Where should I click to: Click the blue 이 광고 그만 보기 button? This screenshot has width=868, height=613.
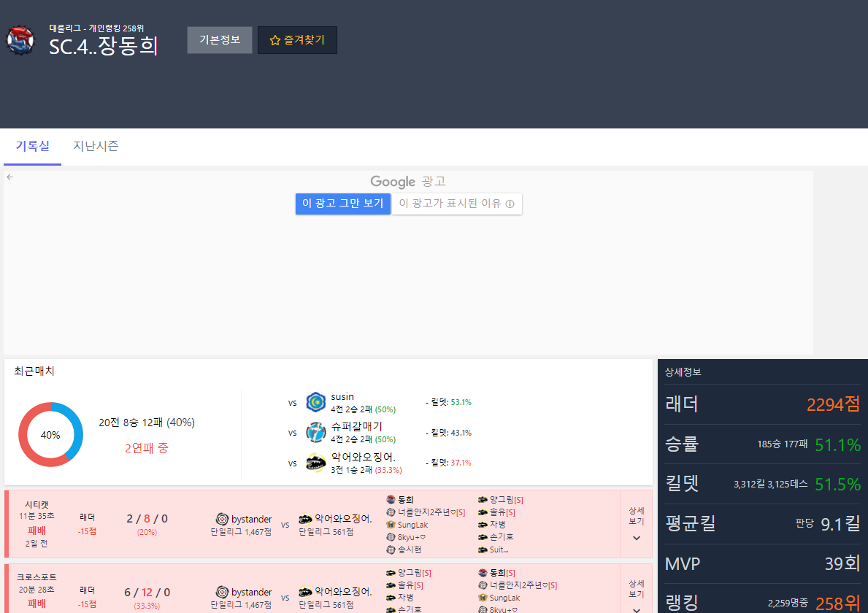tap(342, 204)
